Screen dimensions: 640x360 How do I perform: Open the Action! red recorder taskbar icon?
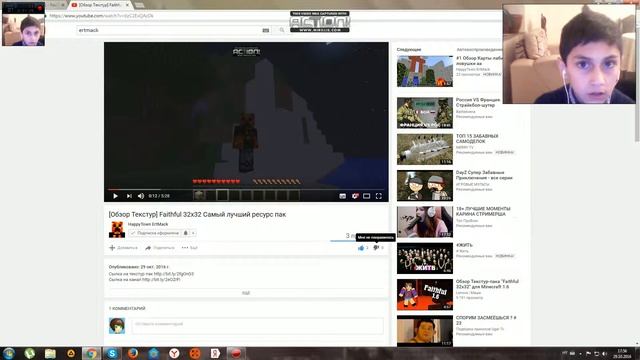[x=236, y=353]
